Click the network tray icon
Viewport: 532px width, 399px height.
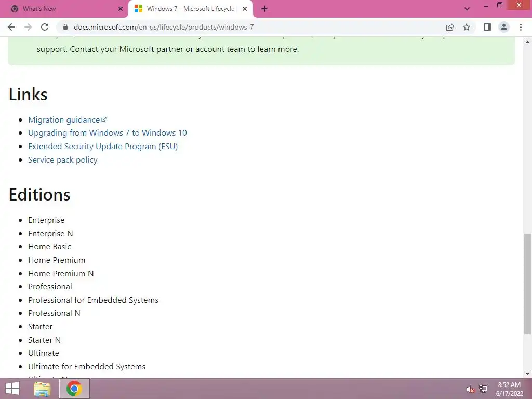pos(483,389)
